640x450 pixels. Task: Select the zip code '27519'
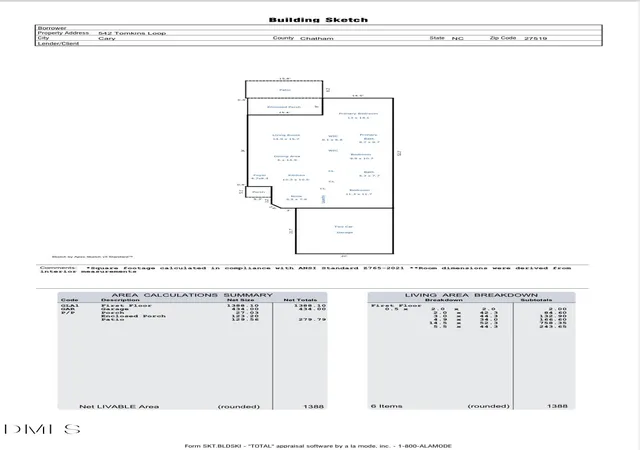coord(536,38)
